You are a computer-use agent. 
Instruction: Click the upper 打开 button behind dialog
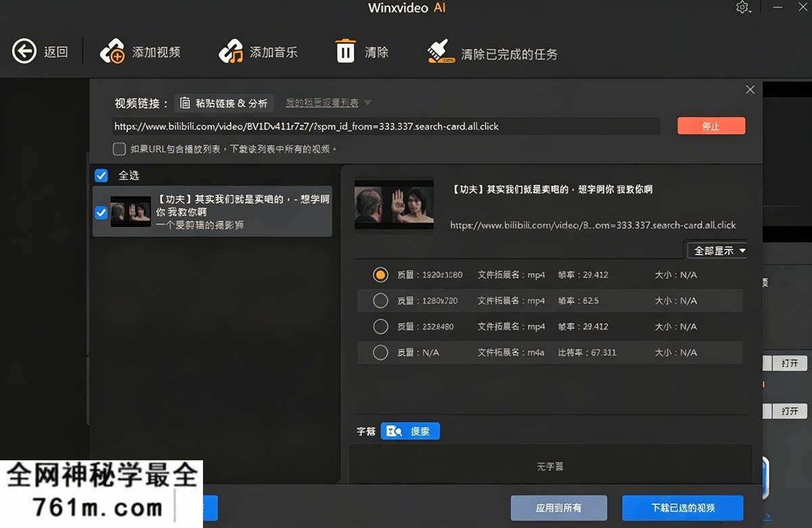pos(790,364)
